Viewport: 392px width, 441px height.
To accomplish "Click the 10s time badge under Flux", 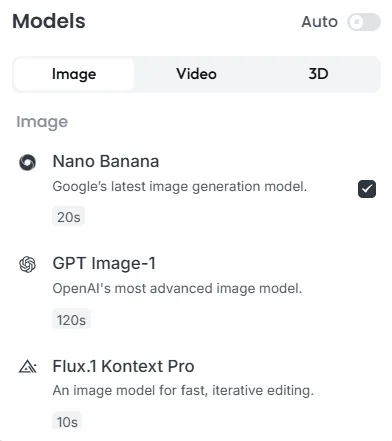I will [67, 422].
